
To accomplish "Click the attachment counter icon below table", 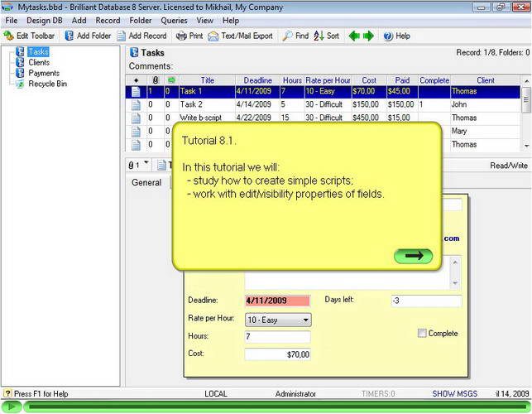I will 131,166.
